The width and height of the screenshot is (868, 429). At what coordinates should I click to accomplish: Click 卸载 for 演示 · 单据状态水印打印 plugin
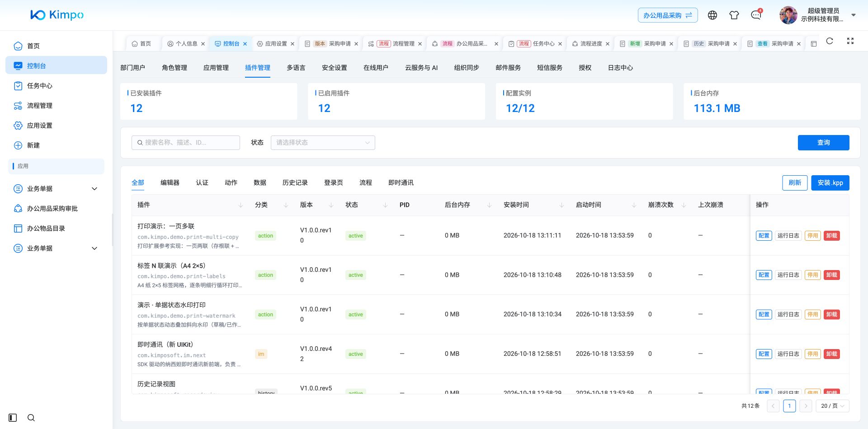[832, 314]
